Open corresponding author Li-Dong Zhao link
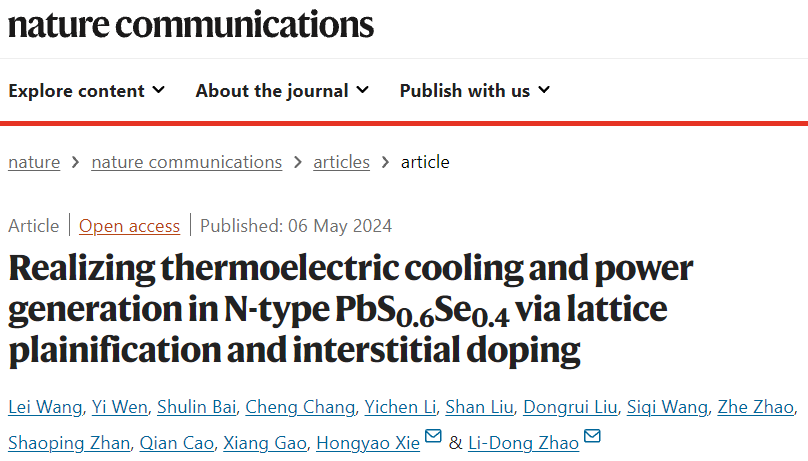This screenshot has width=808, height=461. pos(524,443)
